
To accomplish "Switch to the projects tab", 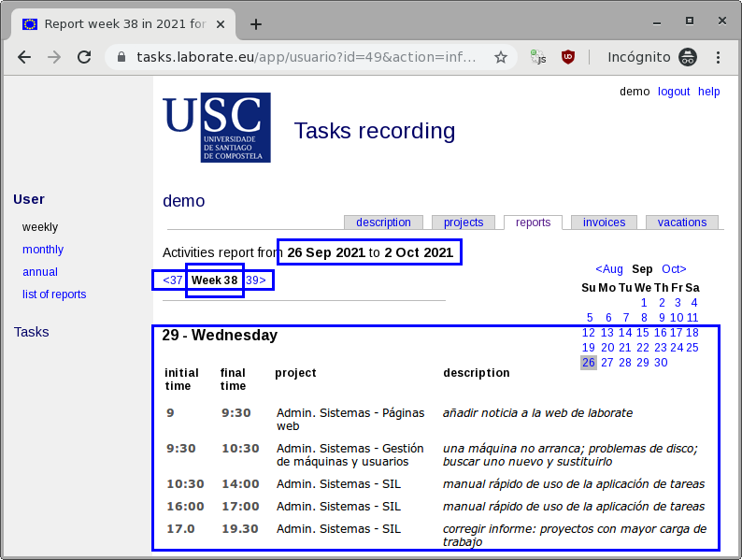I will pyautogui.click(x=464, y=223).
